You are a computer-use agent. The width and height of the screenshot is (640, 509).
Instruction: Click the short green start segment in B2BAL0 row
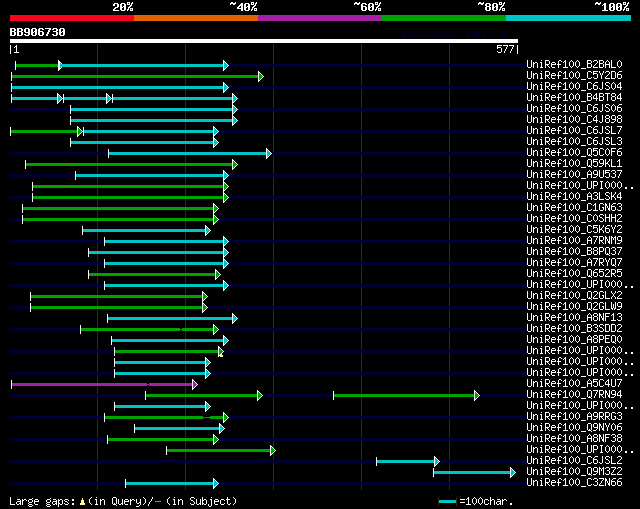tap(37, 65)
